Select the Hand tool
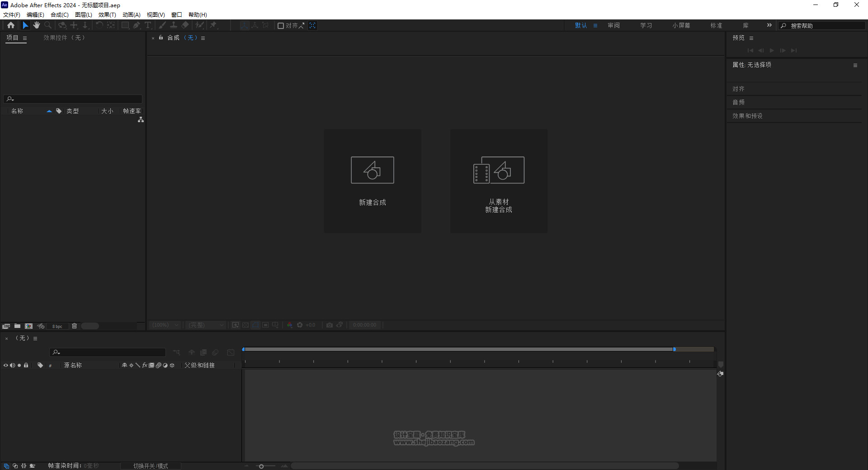 click(37, 25)
